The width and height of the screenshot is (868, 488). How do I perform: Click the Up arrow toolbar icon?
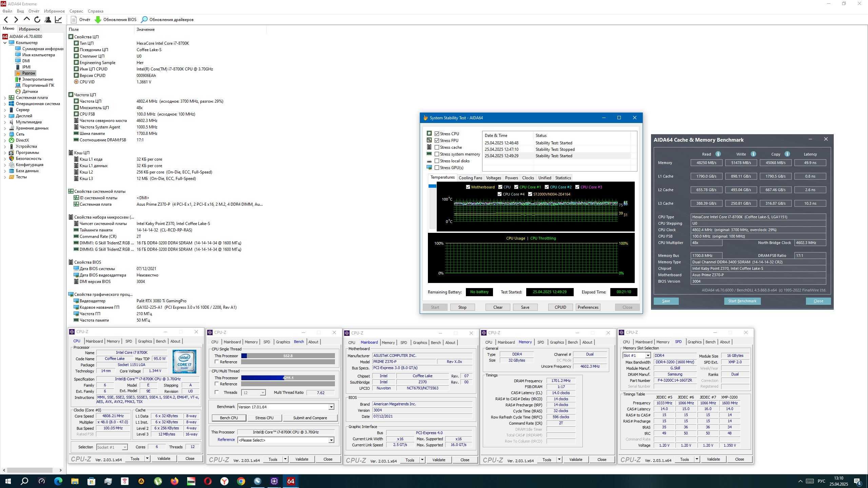pos(27,19)
